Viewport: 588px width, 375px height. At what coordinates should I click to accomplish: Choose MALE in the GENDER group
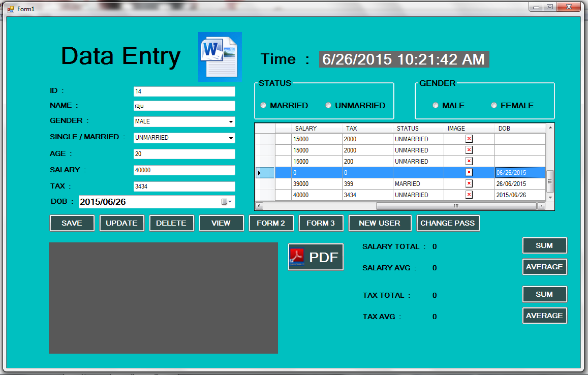tap(436, 105)
